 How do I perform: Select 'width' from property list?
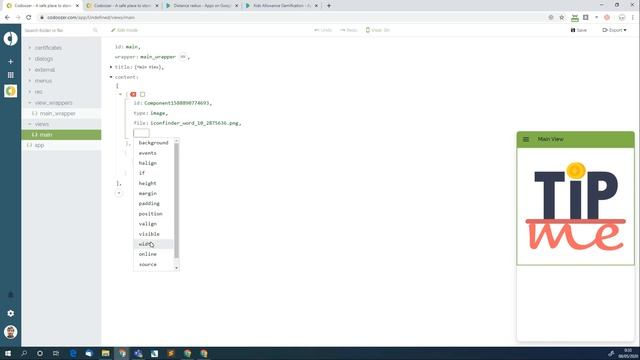click(153, 244)
